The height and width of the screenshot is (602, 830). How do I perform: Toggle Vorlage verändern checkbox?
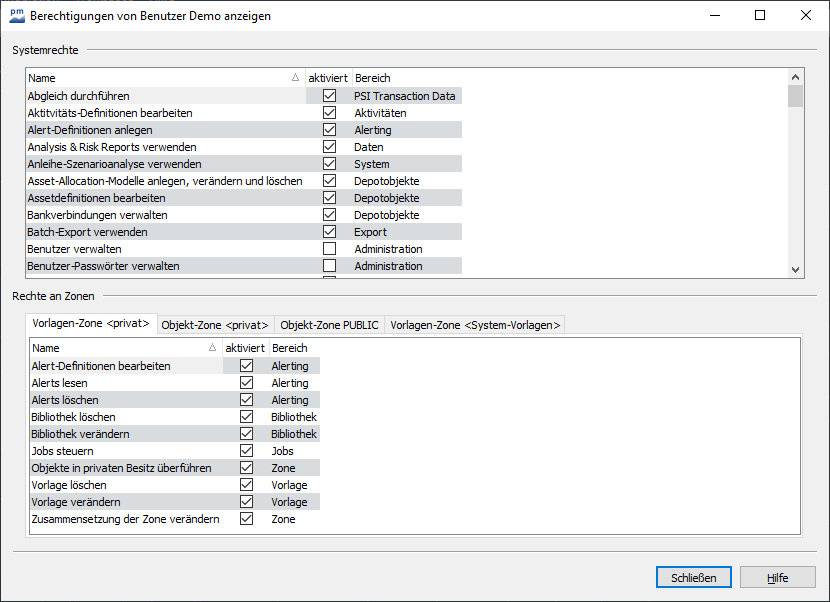coord(246,502)
